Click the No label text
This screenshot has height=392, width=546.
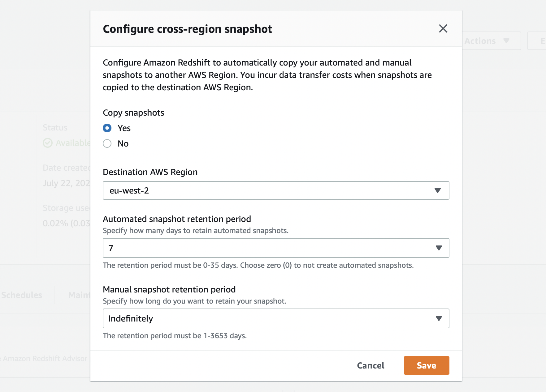pyautogui.click(x=123, y=143)
